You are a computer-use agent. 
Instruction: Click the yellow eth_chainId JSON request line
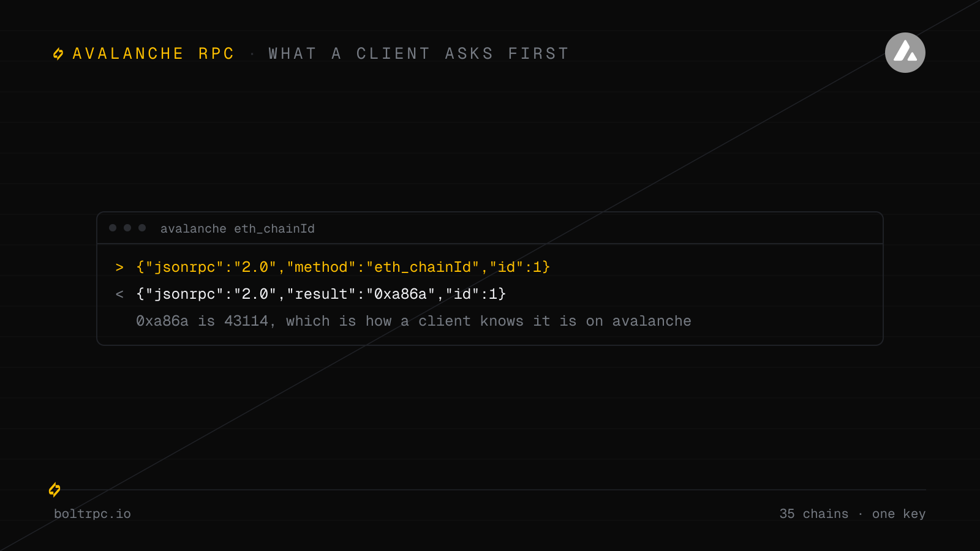click(343, 268)
